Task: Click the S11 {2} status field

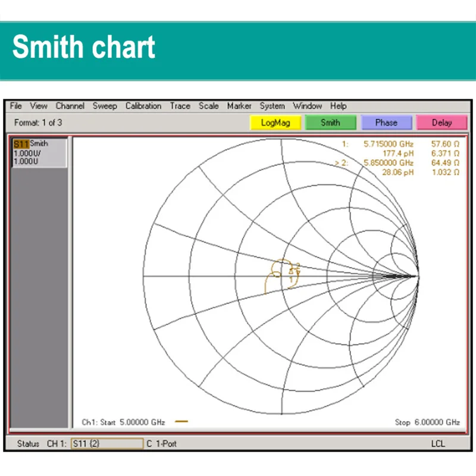Action: coord(107,444)
